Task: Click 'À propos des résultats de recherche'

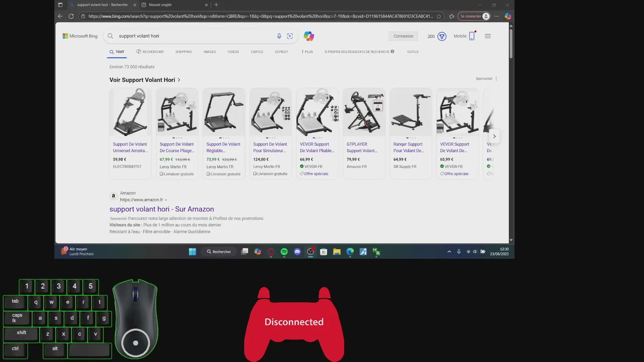Action: (x=357, y=52)
